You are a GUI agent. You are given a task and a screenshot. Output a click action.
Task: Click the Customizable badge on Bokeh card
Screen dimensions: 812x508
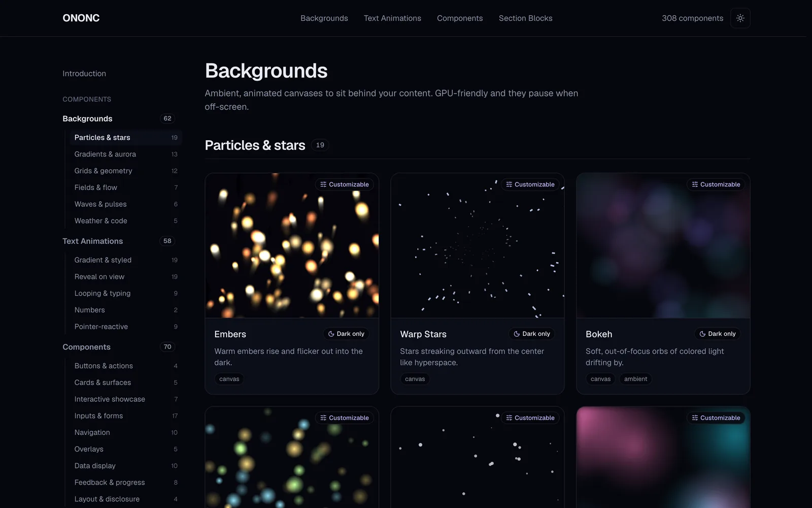(716, 184)
